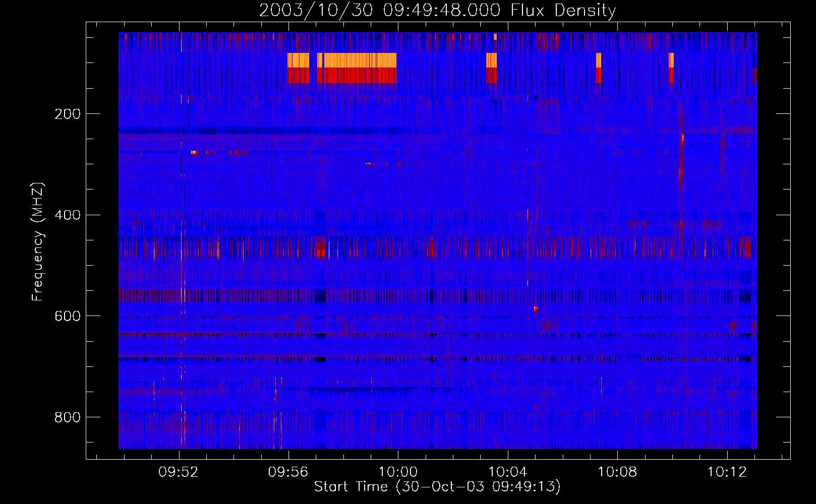Click the 10:12 time tick label

coord(727,472)
